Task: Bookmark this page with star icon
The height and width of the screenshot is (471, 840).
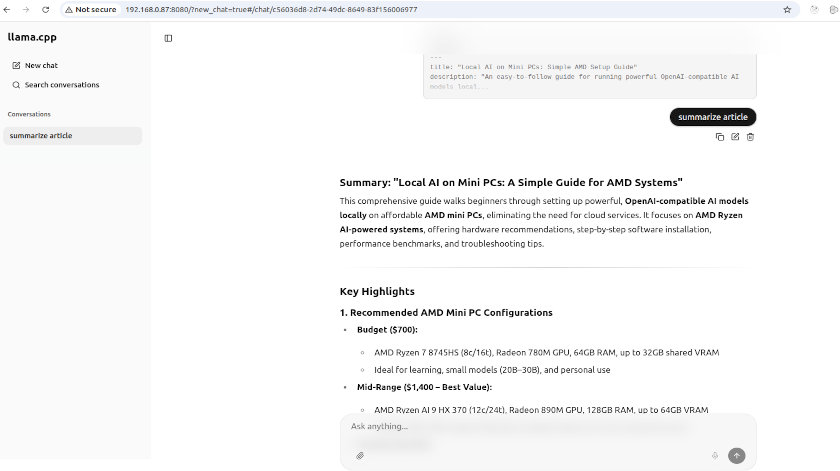Action: [x=787, y=9]
